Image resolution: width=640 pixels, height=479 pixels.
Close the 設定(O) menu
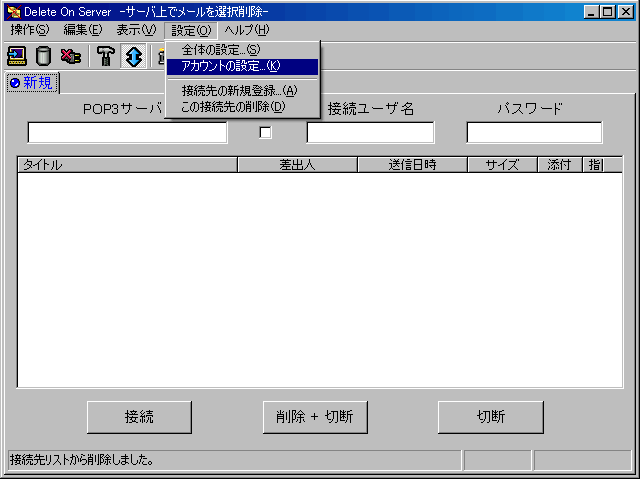(x=191, y=30)
